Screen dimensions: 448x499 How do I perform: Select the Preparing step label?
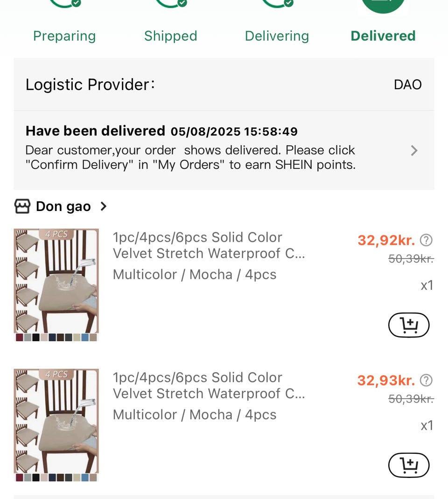click(x=64, y=36)
